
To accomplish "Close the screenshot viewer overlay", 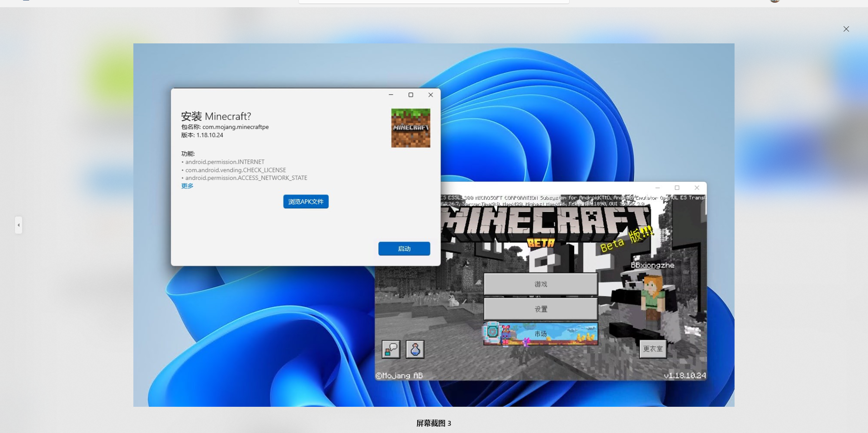I will [x=846, y=29].
